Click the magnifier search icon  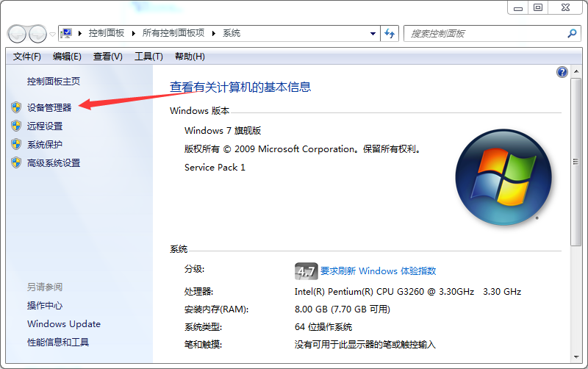click(572, 33)
